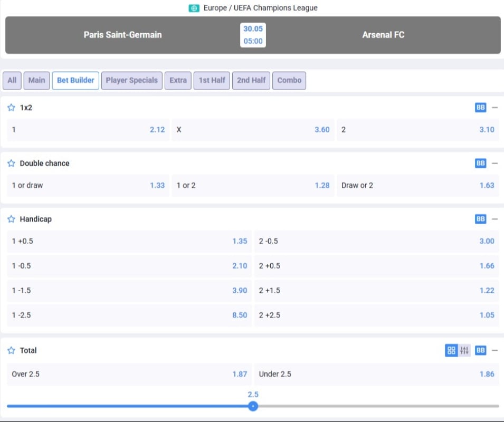Star the Handicap market

(x=11, y=219)
